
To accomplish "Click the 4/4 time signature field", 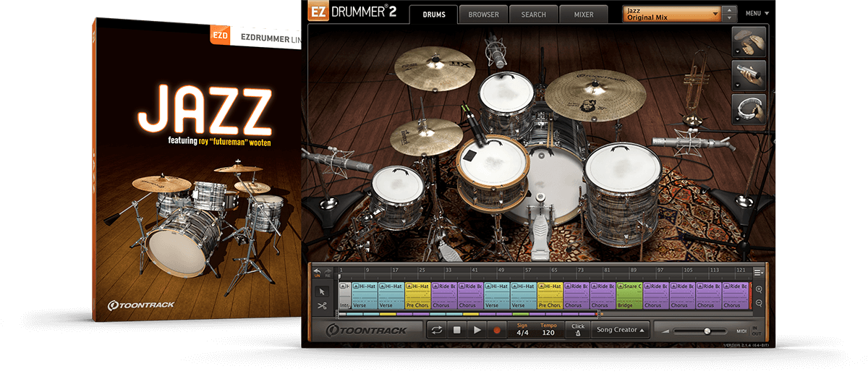I will [x=522, y=330].
